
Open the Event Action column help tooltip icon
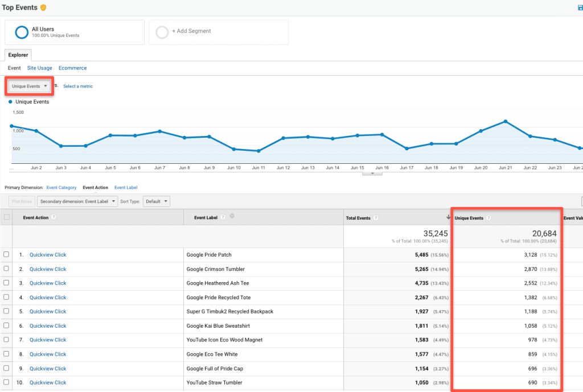[x=52, y=217]
